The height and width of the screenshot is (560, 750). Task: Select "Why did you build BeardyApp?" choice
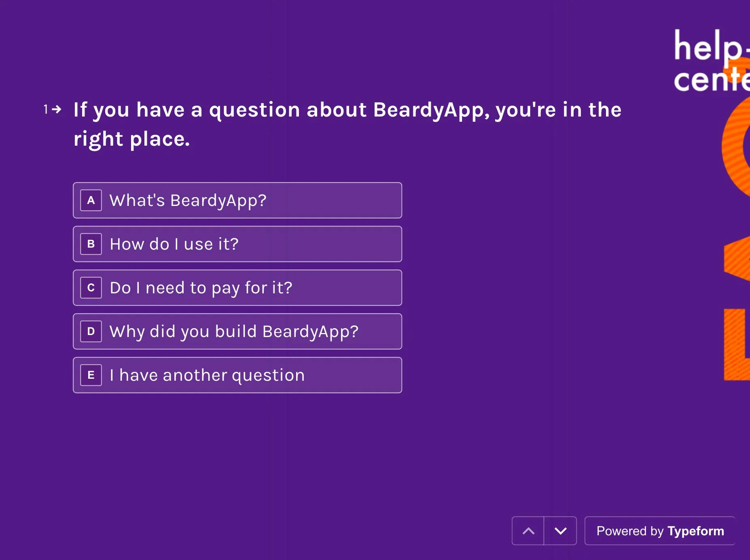pyautogui.click(x=237, y=331)
